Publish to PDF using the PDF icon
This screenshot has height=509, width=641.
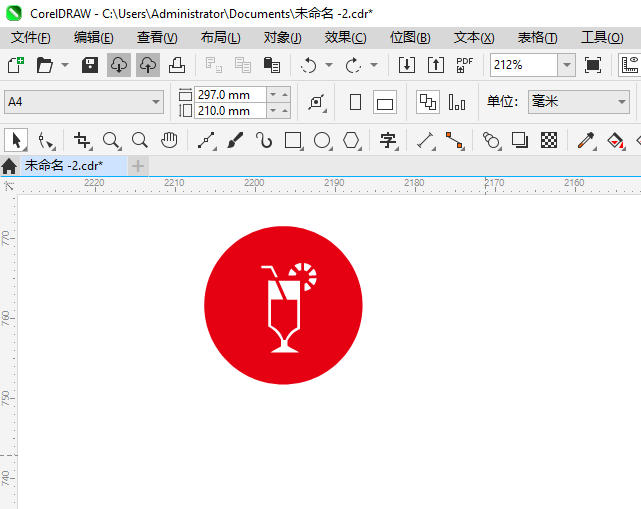pos(465,65)
